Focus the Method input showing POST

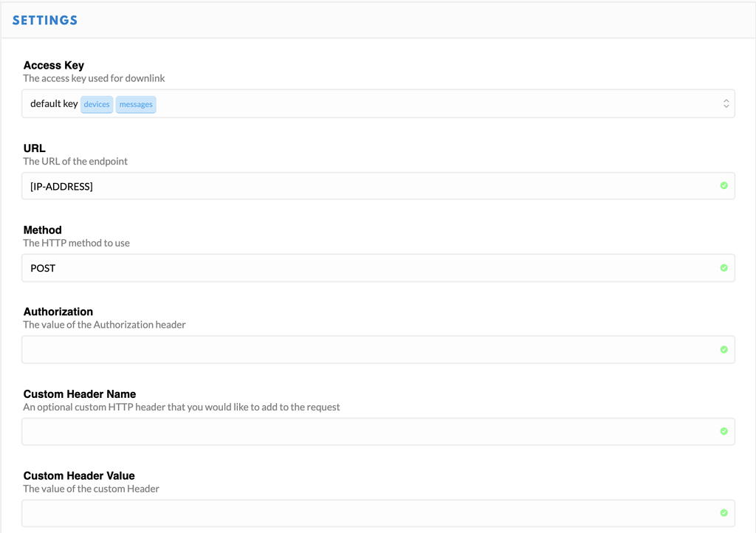click(369, 268)
